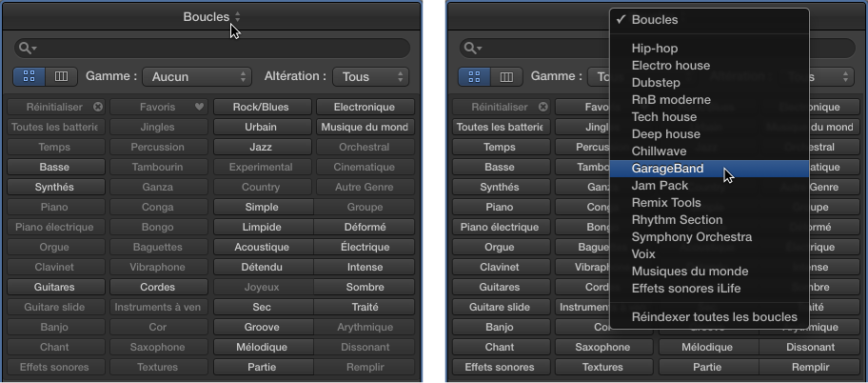The width and height of the screenshot is (868, 383).
Task: Switch to button grid view in left panel
Action: tap(27, 76)
